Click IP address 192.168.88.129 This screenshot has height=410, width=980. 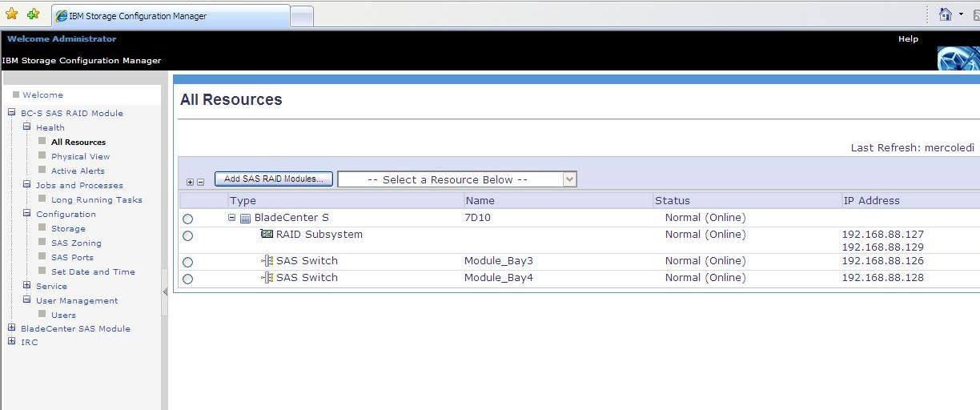click(883, 247)
